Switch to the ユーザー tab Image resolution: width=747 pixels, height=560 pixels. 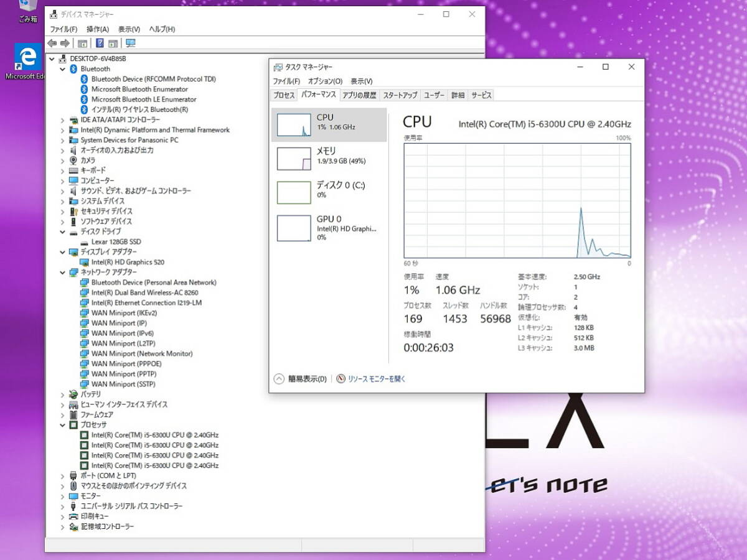[435, 95]
